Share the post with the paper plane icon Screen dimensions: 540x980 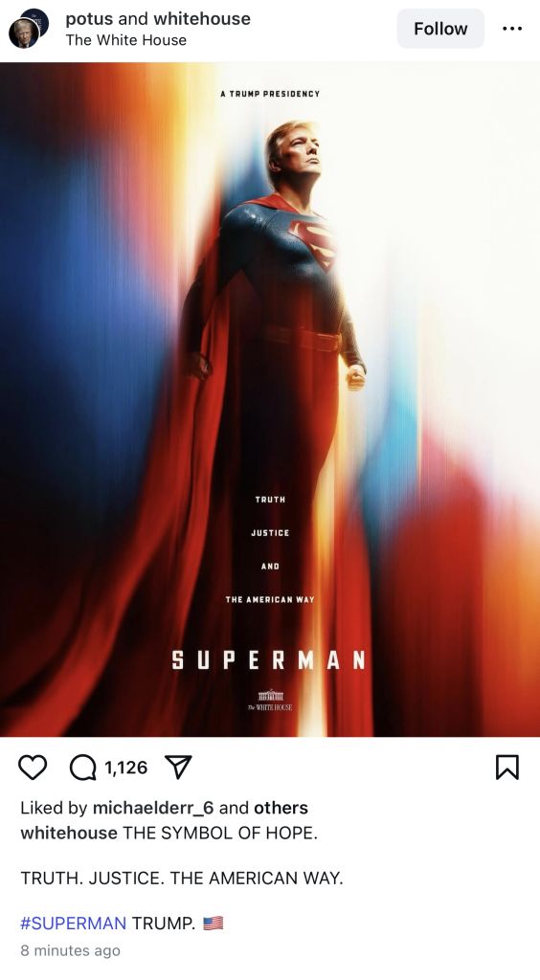coord(177,767)
